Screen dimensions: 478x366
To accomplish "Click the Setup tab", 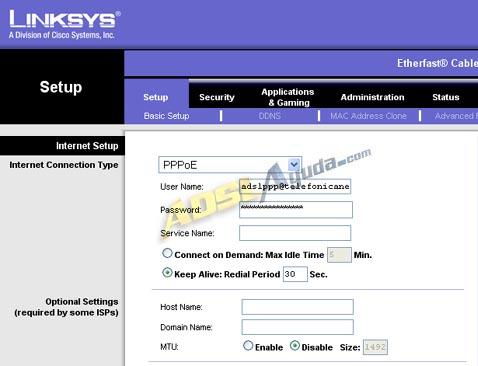I will 156,97.
